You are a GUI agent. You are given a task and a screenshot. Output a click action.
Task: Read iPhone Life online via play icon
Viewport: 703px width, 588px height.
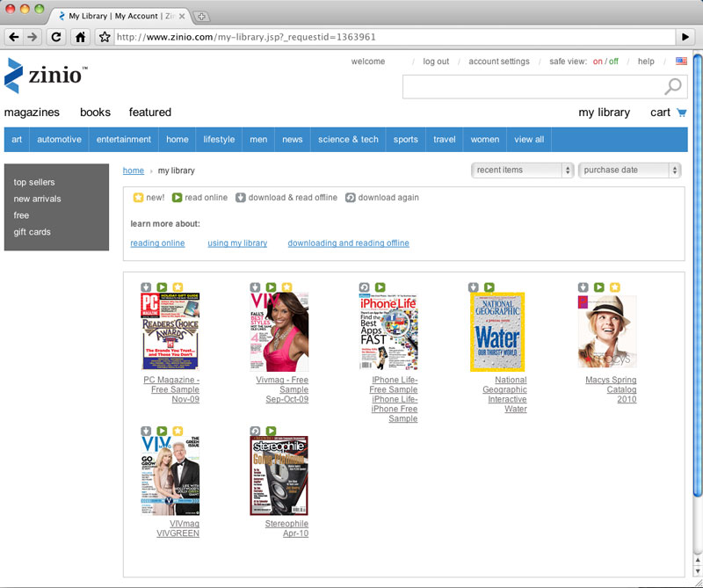pos(380,287)
